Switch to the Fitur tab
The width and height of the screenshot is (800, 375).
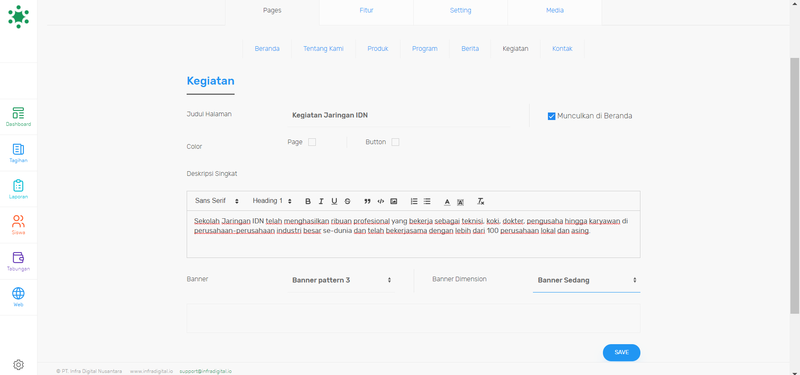click(366, 11)
